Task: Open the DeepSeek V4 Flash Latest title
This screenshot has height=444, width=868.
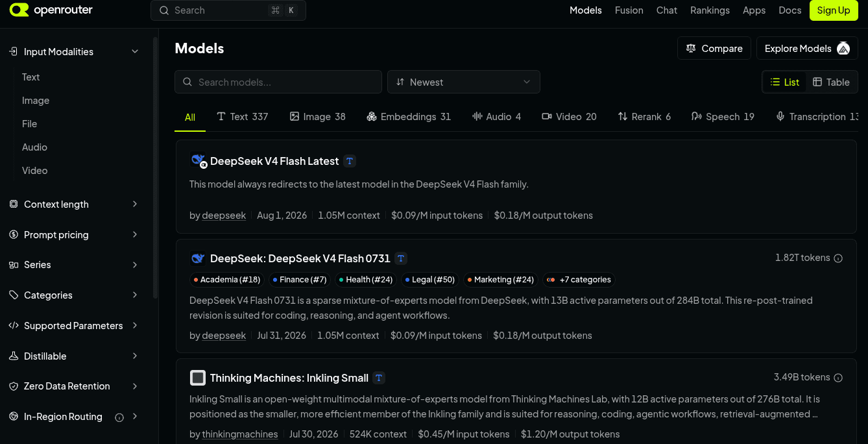Action: [x=274, y=161]
